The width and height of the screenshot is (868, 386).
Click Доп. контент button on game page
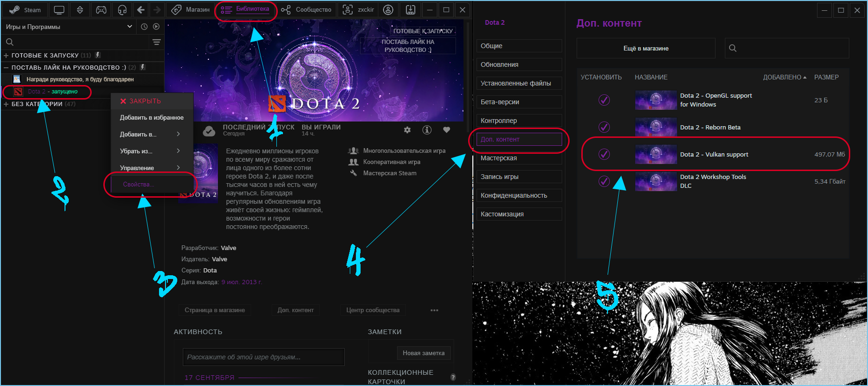point(296,310)
